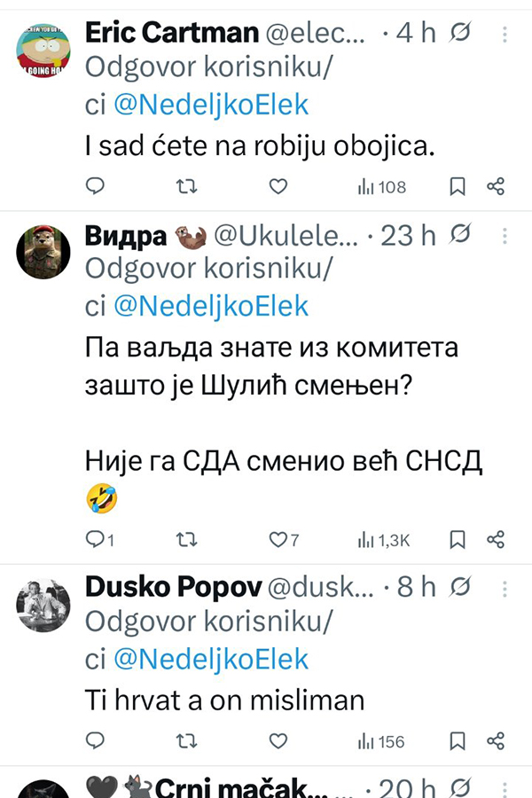
Task: View analytics for Dusko Popov's 156 views
Action: [x=380, y=740]
